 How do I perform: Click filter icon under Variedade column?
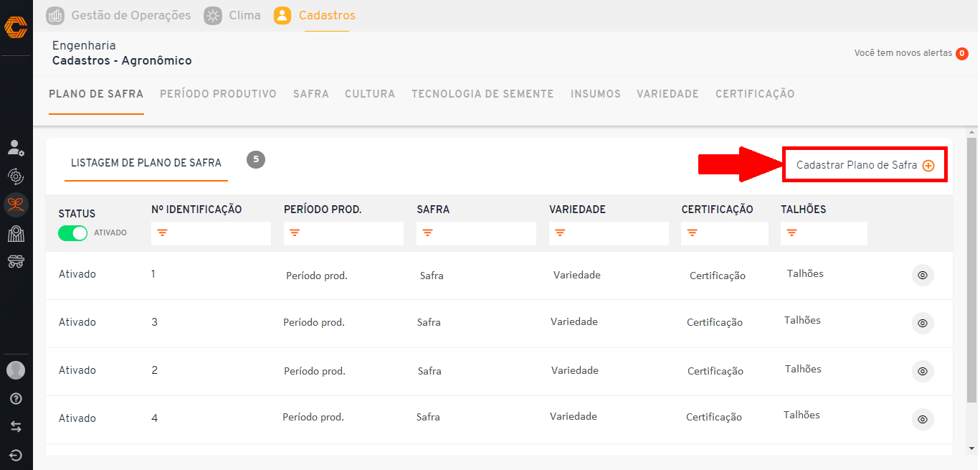point(560,232)
